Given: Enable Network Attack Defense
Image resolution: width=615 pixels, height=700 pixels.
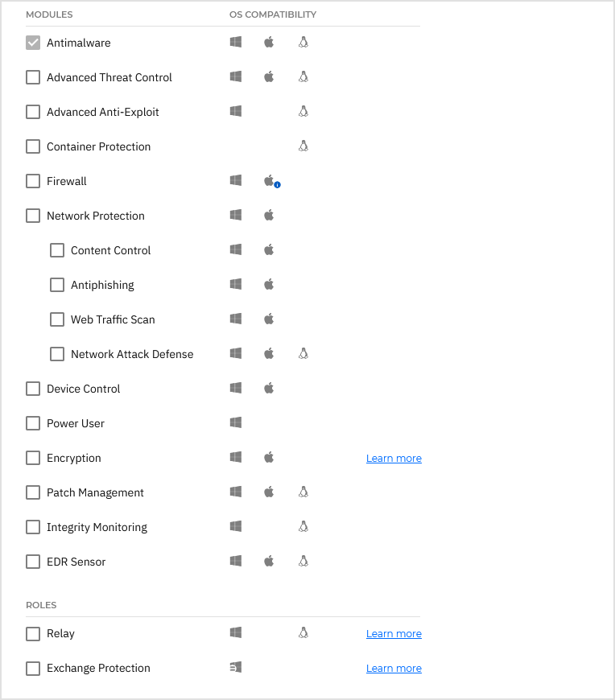Looking at the screenshot, I should pos(57,353).
